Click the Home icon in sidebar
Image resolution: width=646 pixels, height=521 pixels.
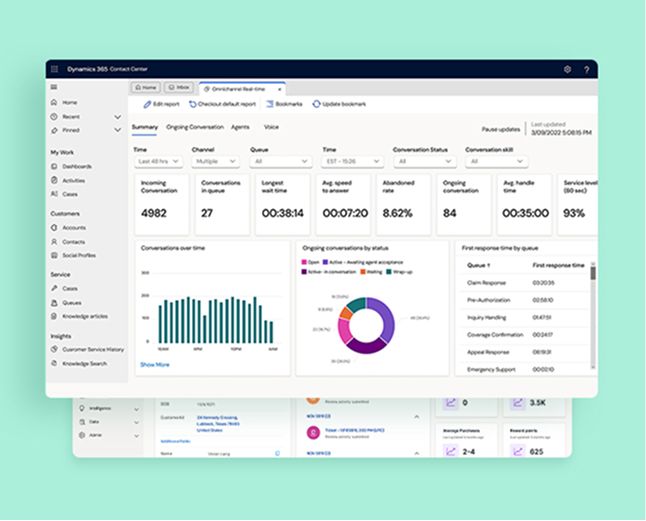[x=54, y=102]
